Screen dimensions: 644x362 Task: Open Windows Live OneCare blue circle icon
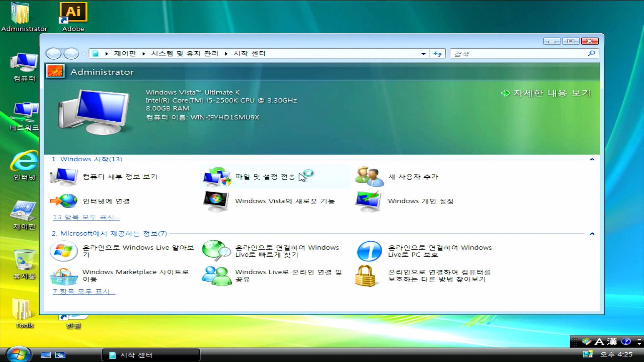pyautogui.click(x=369, y=251)
